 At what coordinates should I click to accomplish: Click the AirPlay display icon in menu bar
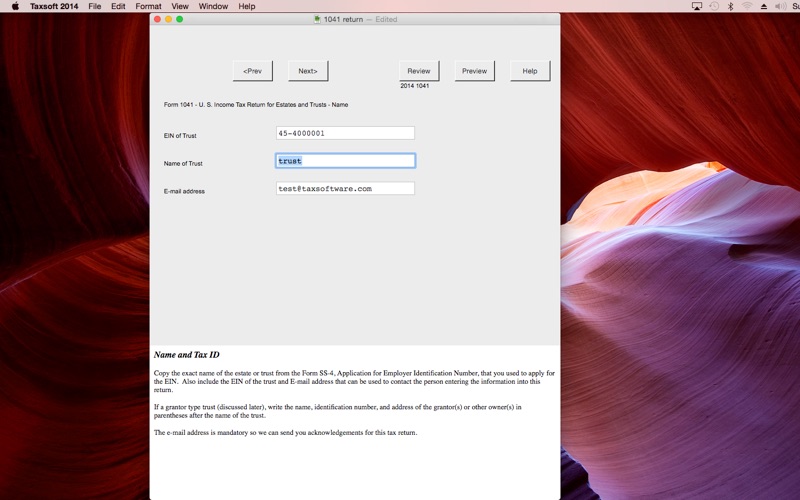click(696, 6)
